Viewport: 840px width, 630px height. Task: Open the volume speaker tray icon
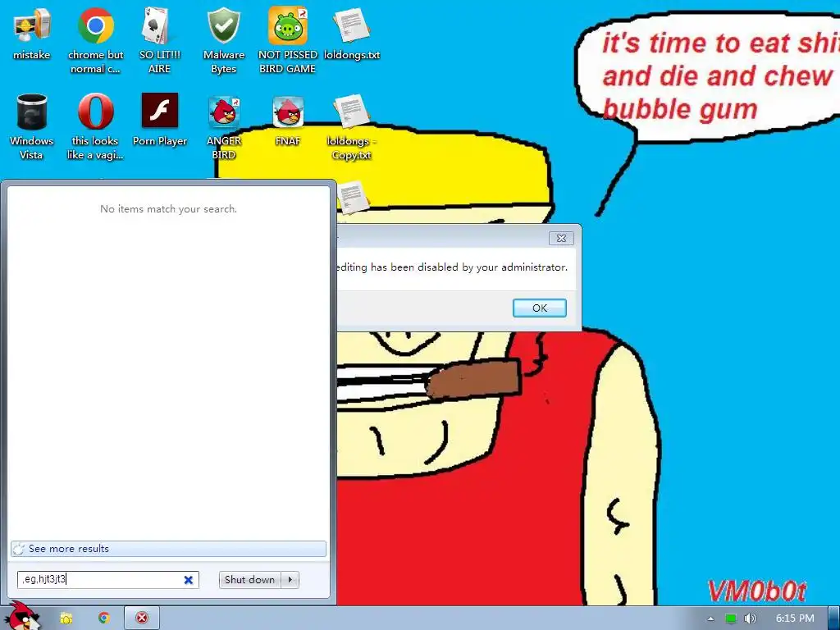tap(750, 619)
